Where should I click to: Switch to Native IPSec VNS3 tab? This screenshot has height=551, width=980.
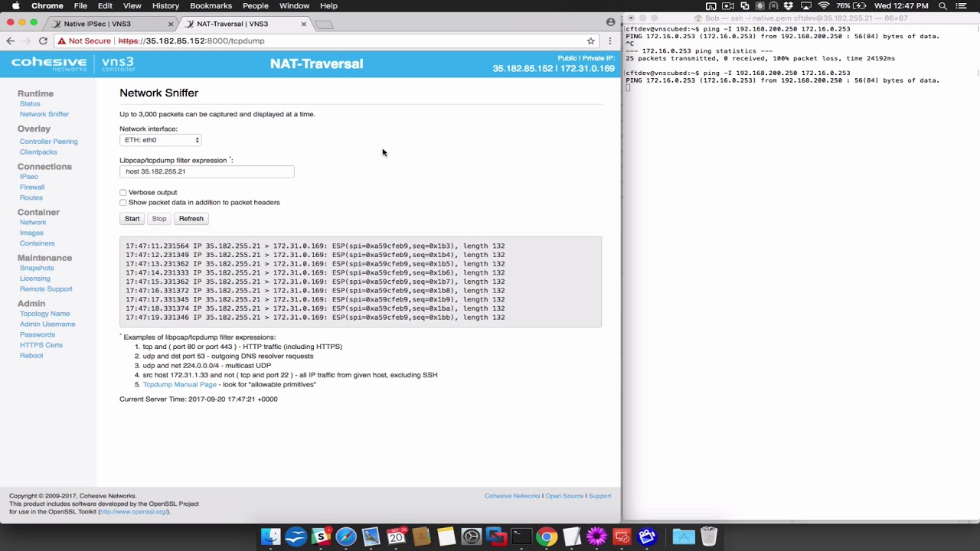111,24
